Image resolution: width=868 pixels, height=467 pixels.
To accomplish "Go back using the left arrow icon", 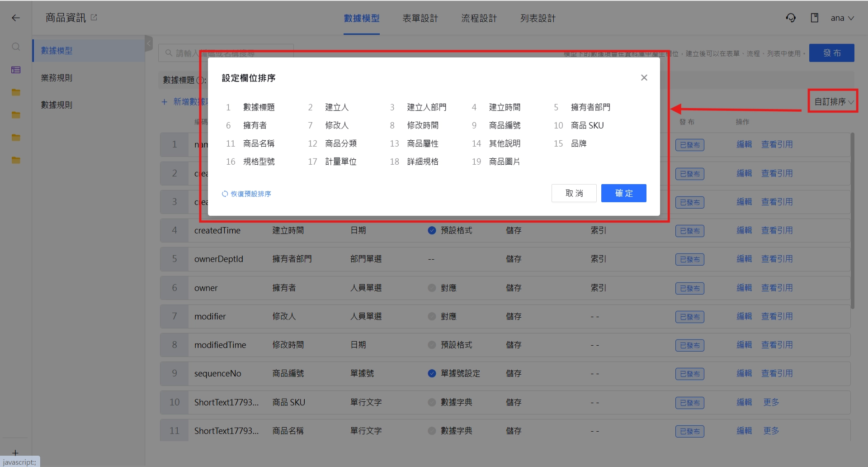I will (x=16, y=18).
